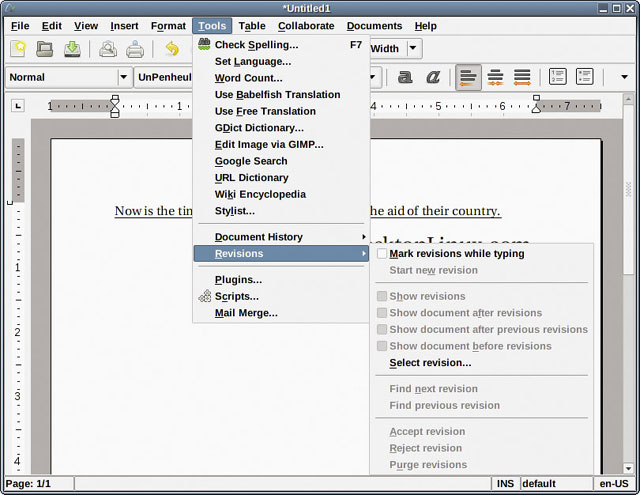Image resolution: width=640 pixels, height=495 pixels.
Task: Expand the Revisions submenu entry
Action: tap(281, 253)
